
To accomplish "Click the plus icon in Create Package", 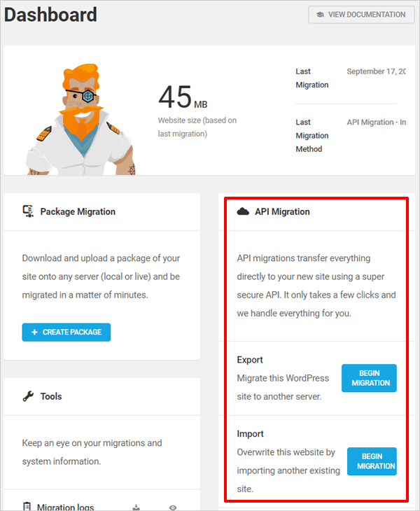I will click(34, 332).
